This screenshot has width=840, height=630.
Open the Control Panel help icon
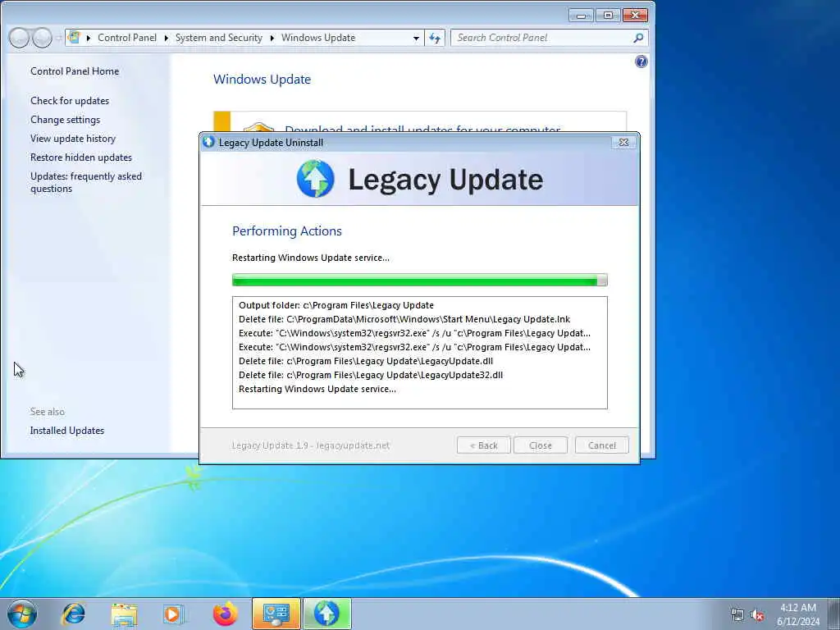(641, 62)
